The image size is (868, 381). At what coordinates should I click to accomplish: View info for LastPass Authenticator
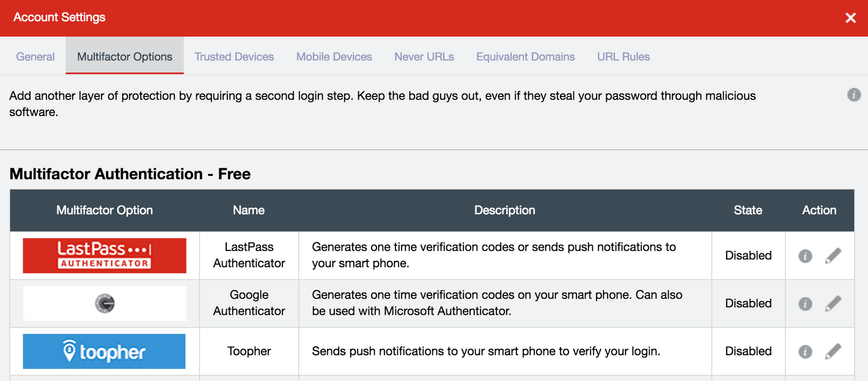pos(805,255)
